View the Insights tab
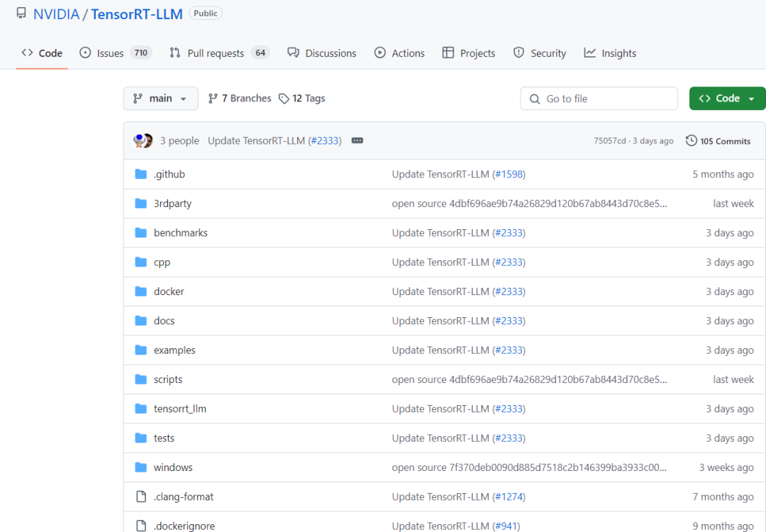This screenshot has height=532, width=766. (x=610, y=52)
